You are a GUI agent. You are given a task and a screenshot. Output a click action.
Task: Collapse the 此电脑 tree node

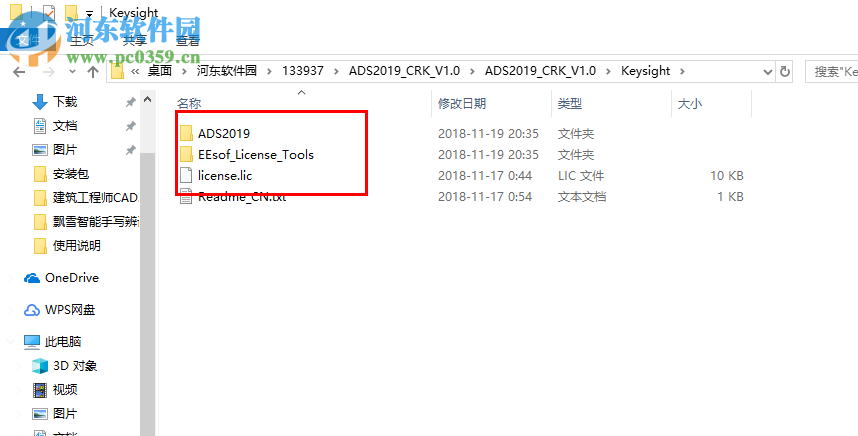point(11,342)
